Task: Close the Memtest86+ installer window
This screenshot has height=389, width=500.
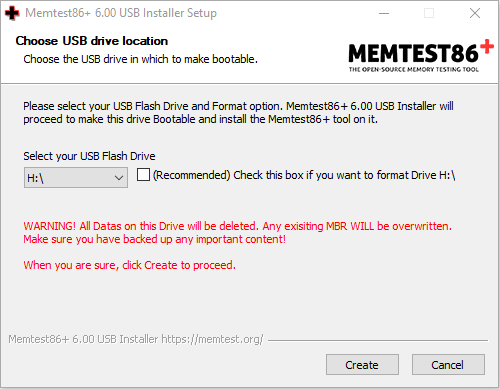Action: pyautogui.click(x=475, y=13)
